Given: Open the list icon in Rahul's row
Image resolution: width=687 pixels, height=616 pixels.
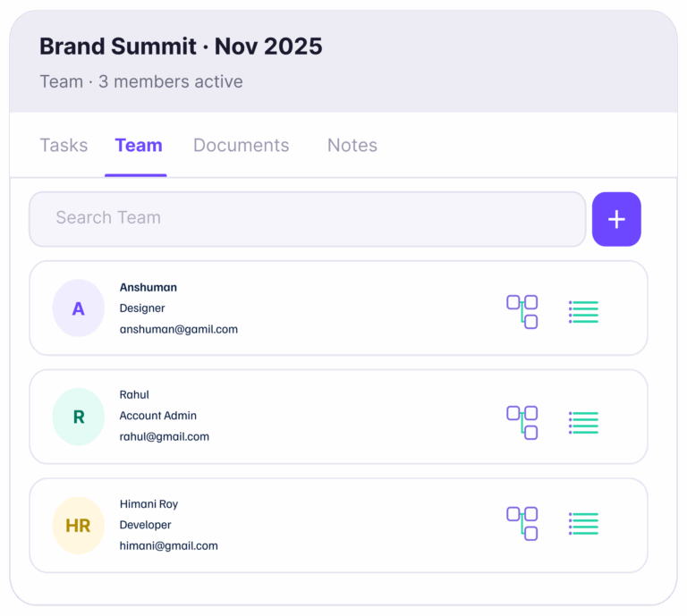Looking at the screenshot, I should [583, 422].
